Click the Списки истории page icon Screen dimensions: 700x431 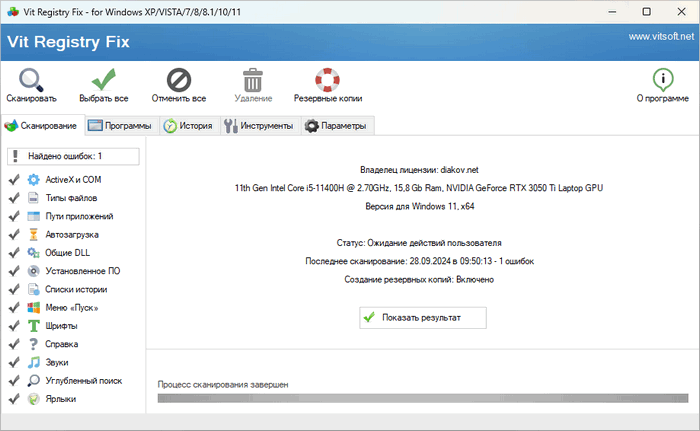(33, 289)
